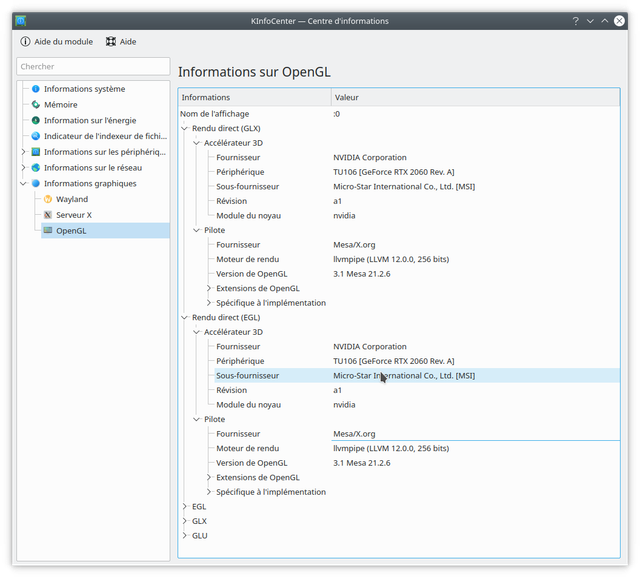Click the minimize (down arrow) title button
Image resolution: width=640 pixels, height=578 pixels.
tap(590, 21)
